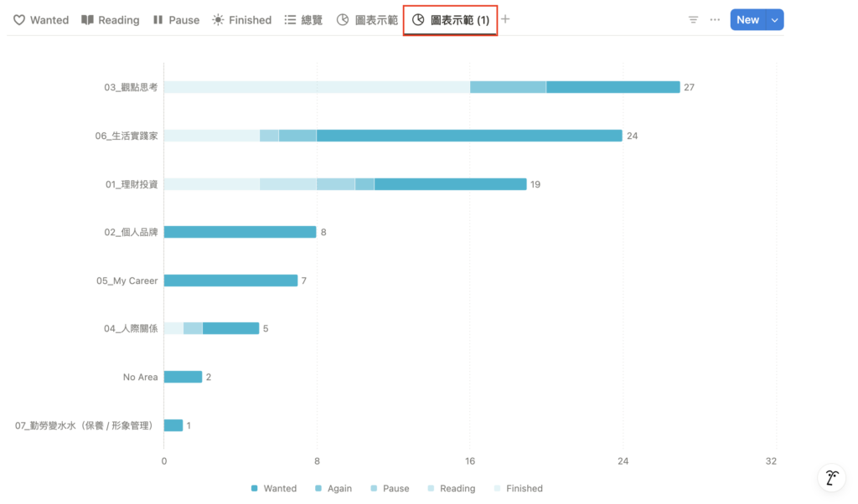Click the 02_個人品牌 bar in the chart

coord(240,232)
